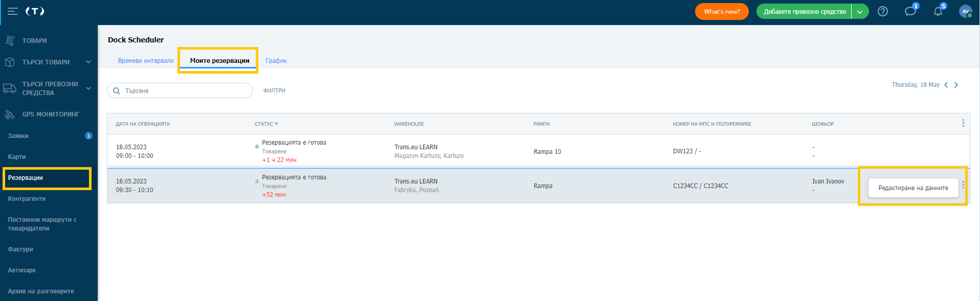980x301 pixels.
Task: Click the DW123 / - vehicle number
Action: pyautogui.click(x=687, y=151)
